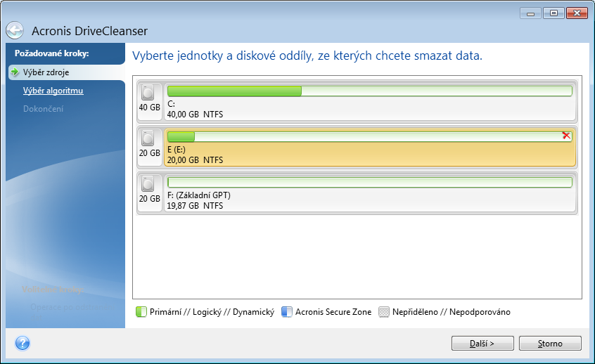595x364 pixels.
Task: Click the 40 GB label under the first disk
Action: click(x=150, y=108)
